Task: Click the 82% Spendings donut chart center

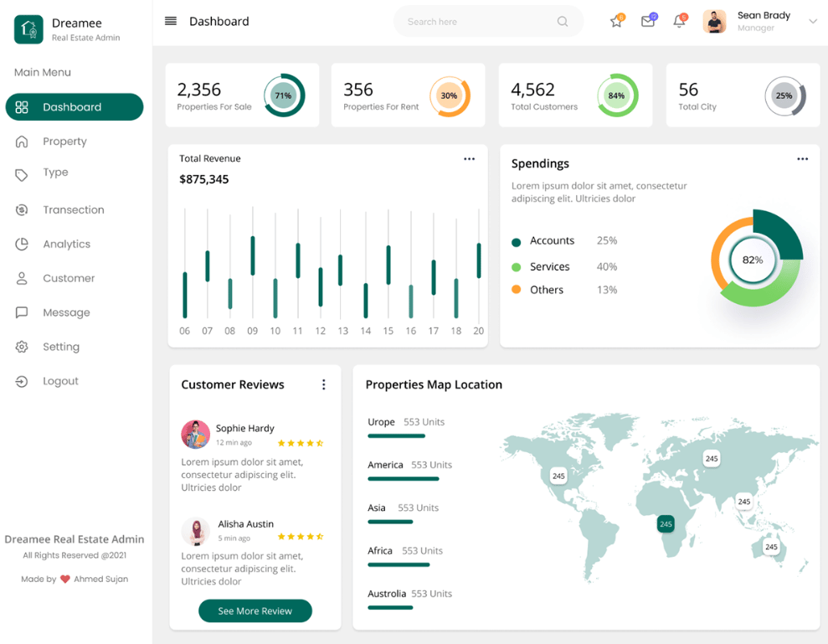Action: (753, 260)
